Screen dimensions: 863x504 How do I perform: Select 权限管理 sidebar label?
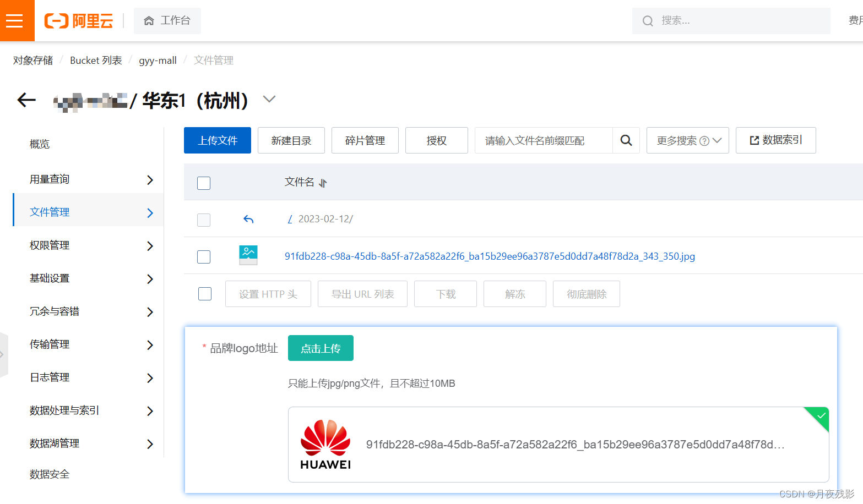(x=50, y=245)
